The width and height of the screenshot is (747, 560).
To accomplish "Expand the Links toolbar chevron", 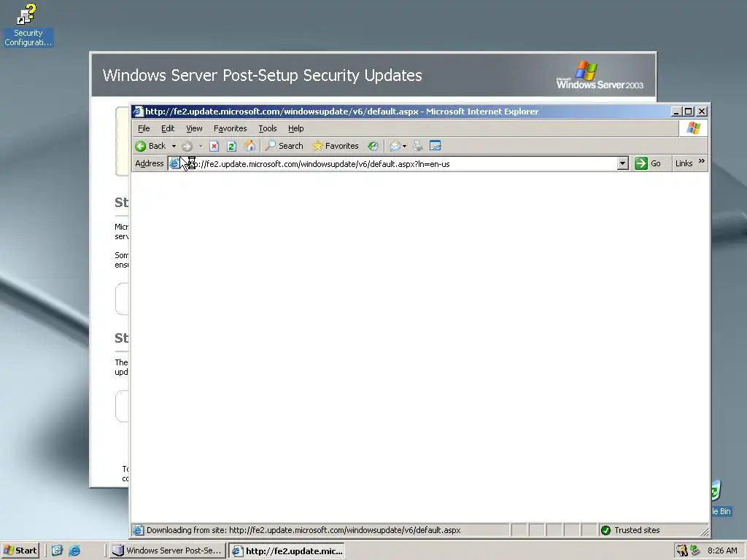I will coord(701,162).
